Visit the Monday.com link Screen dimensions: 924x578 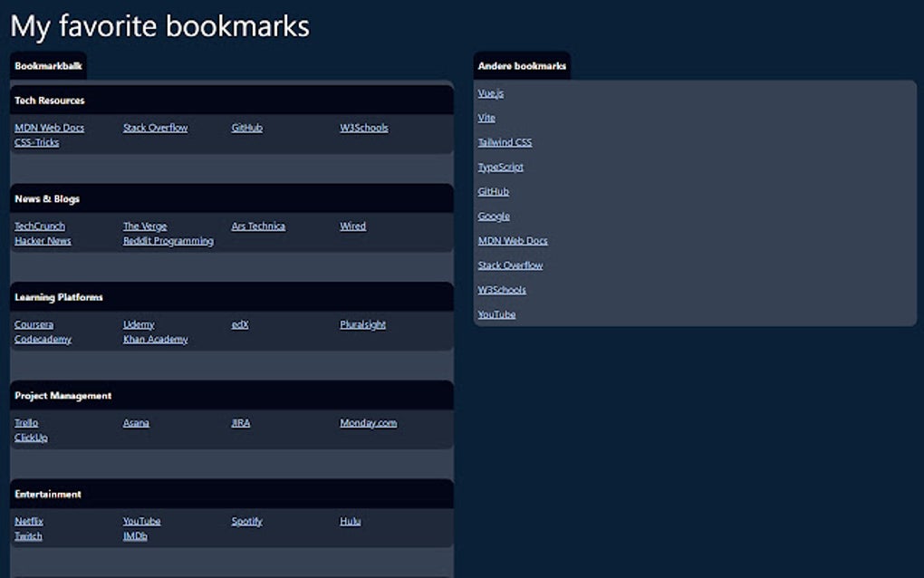coord(369,423)
